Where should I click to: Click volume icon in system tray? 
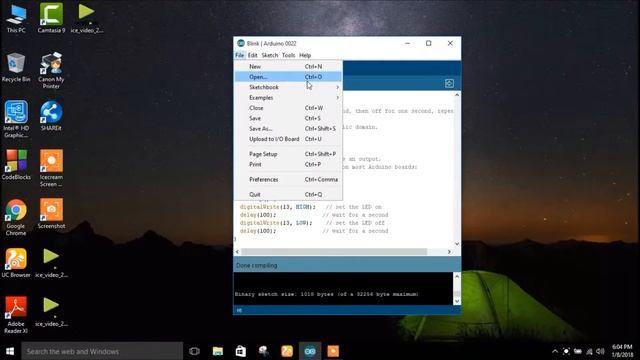point(600,351)
